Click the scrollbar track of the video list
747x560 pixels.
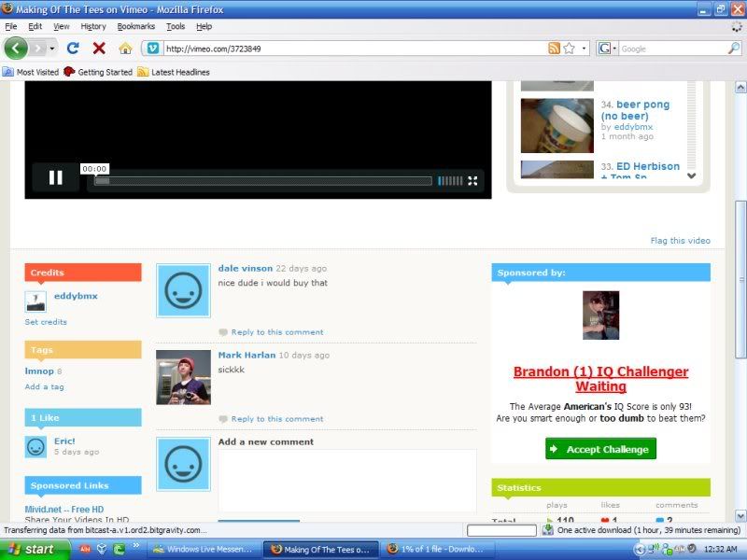(x=692, y=126)
